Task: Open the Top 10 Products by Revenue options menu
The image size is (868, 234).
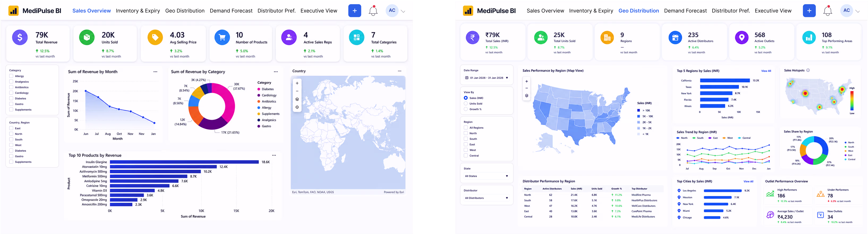Action: click(274, 155)
